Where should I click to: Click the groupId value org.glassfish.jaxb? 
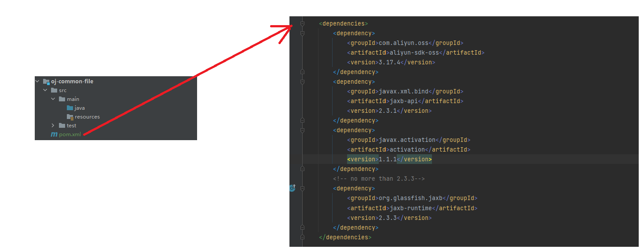410,198
